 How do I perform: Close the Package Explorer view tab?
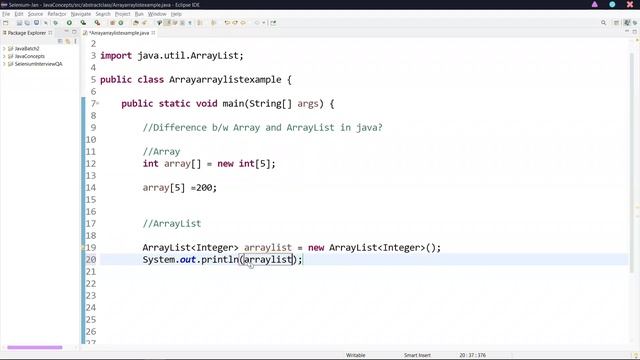click(x=50, y=33)
